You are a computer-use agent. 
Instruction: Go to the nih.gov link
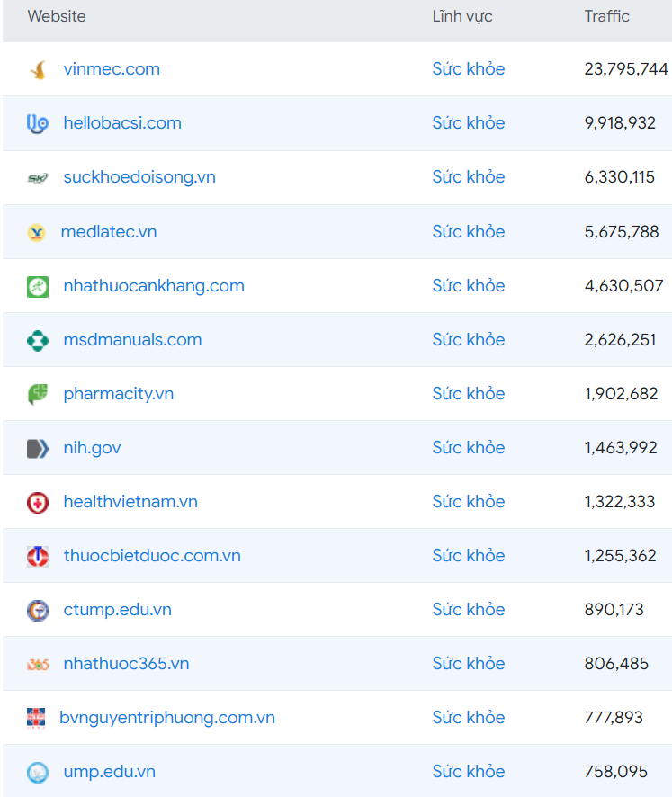click(x=92, y=448)
